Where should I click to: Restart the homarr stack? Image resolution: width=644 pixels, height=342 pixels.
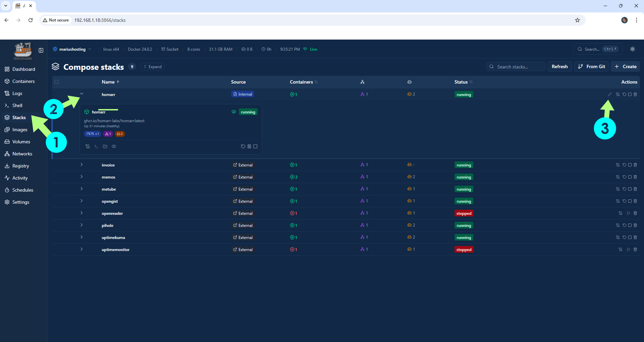click(624, 94)
